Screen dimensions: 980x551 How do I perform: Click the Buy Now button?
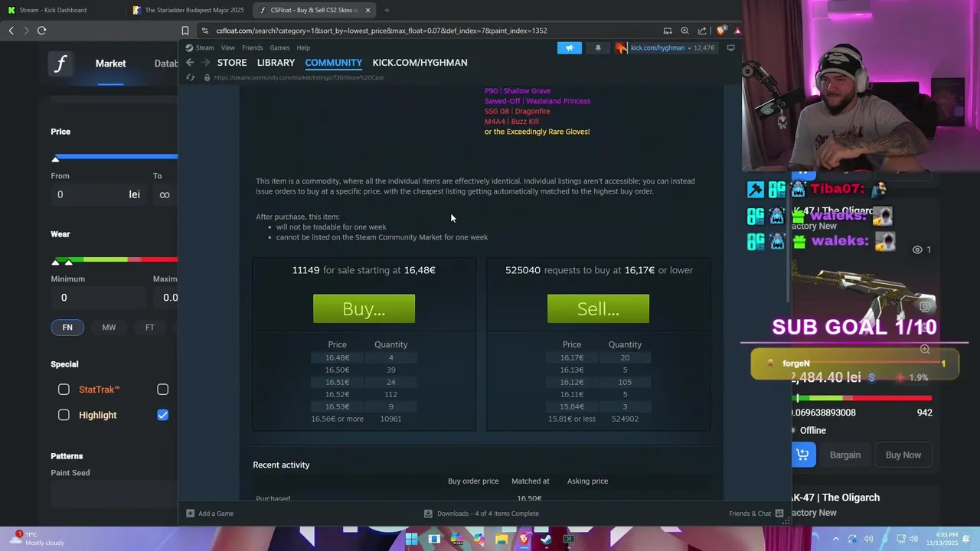click(903, 455)
